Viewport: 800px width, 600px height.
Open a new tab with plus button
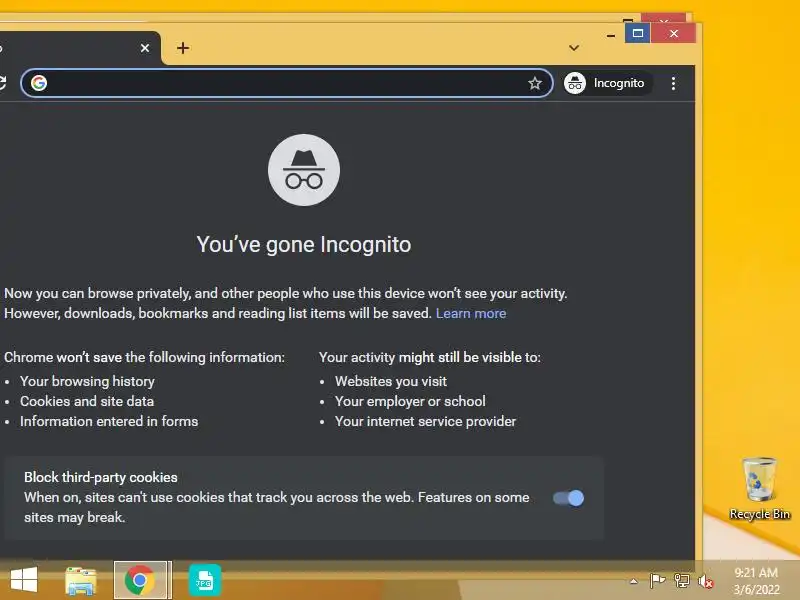183,48
